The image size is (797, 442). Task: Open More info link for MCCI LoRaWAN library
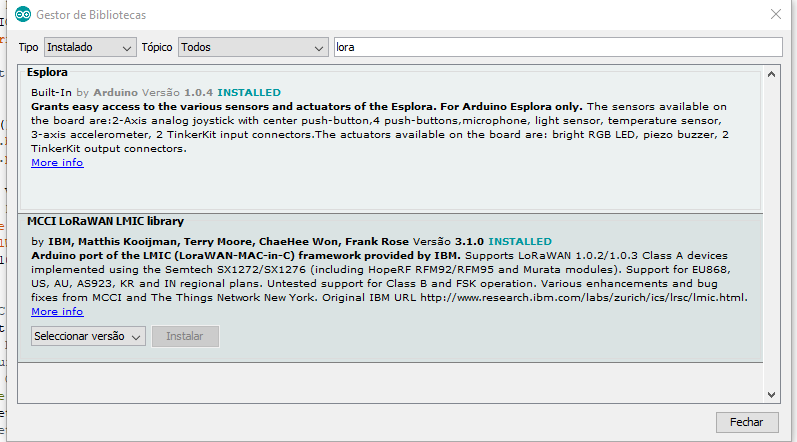(57, 312)
